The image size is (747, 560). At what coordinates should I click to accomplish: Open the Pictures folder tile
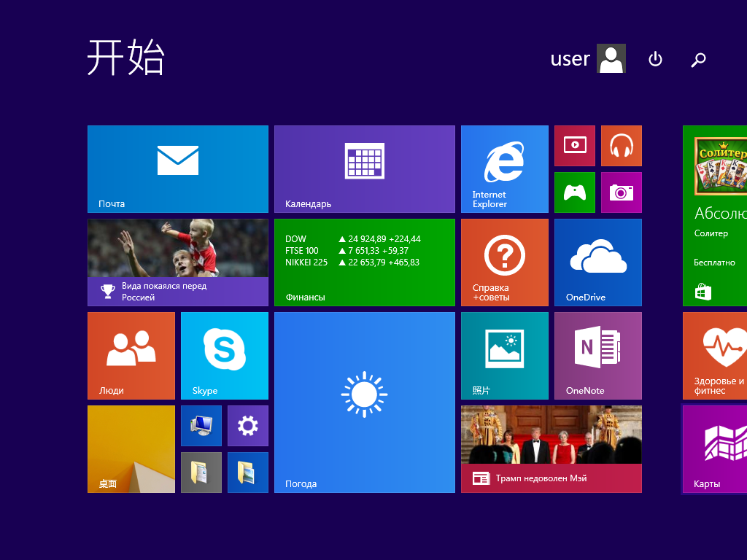point(247,472)
